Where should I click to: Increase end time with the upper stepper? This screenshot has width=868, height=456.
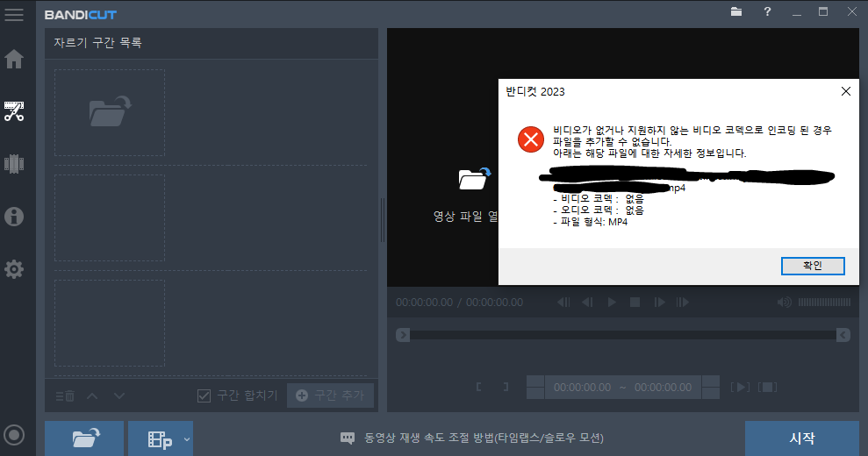[x=711, y=381]
